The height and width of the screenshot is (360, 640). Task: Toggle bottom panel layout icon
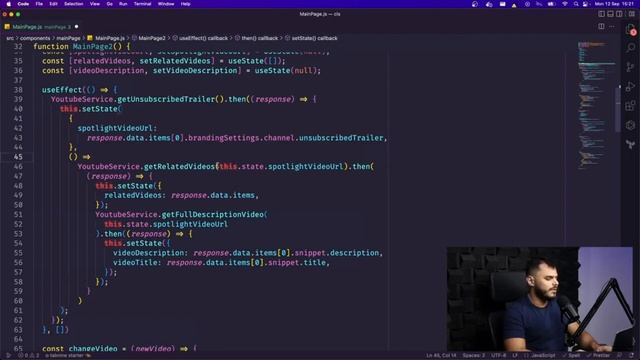point(610,14)
